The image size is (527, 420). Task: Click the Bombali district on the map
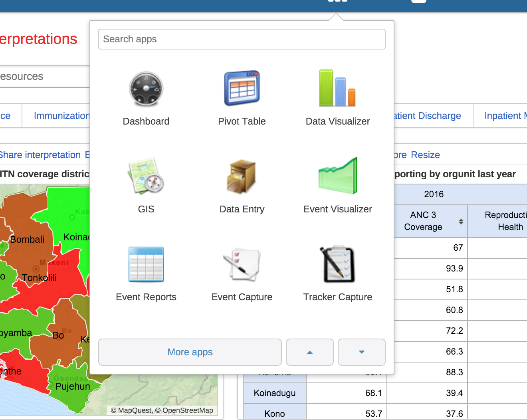pyautogui.click(x=27, y=240)
